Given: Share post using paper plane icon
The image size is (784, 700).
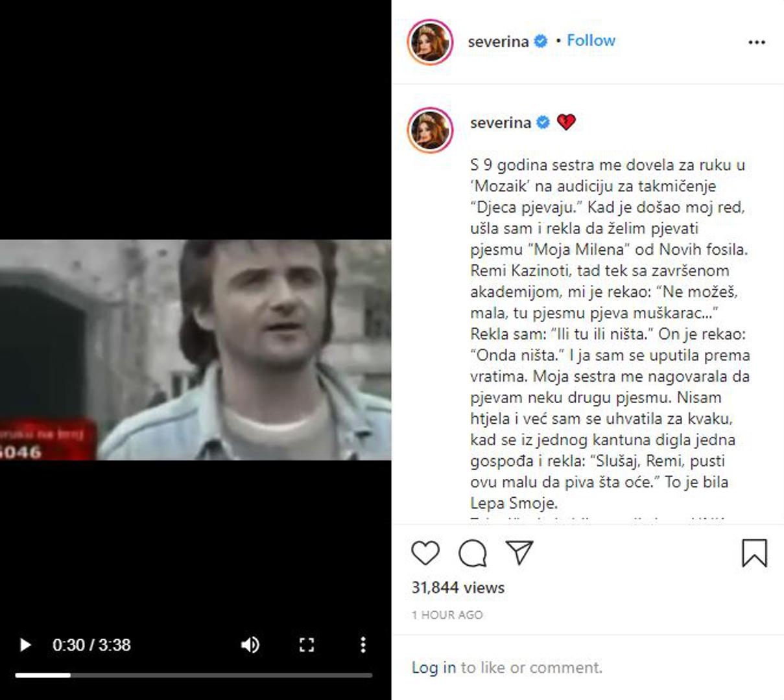Looking at the screenshot, I should pyautogui.click(x=519, y=552).
